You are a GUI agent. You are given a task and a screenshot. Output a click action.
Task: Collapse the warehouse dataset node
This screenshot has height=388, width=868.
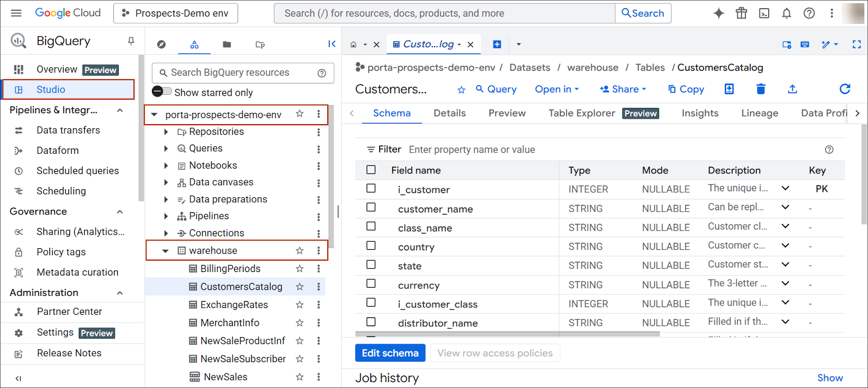click(165, 251)
